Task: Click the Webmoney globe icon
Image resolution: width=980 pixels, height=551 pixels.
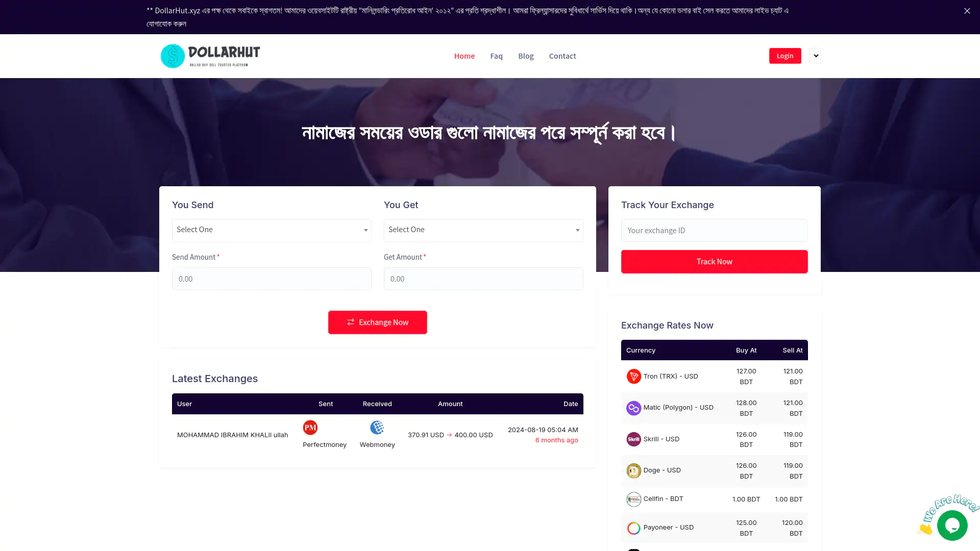Action: click(x=377, y=428)
